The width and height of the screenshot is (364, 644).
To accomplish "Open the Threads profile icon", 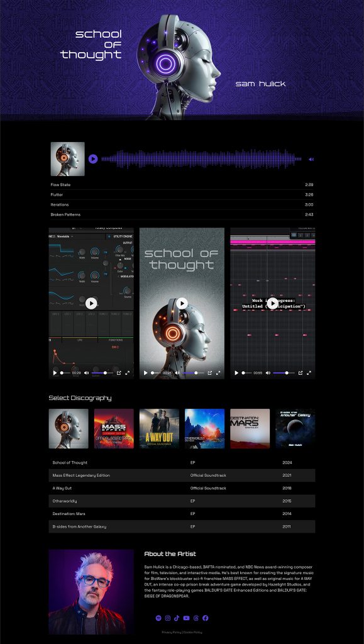I will 196,618.
